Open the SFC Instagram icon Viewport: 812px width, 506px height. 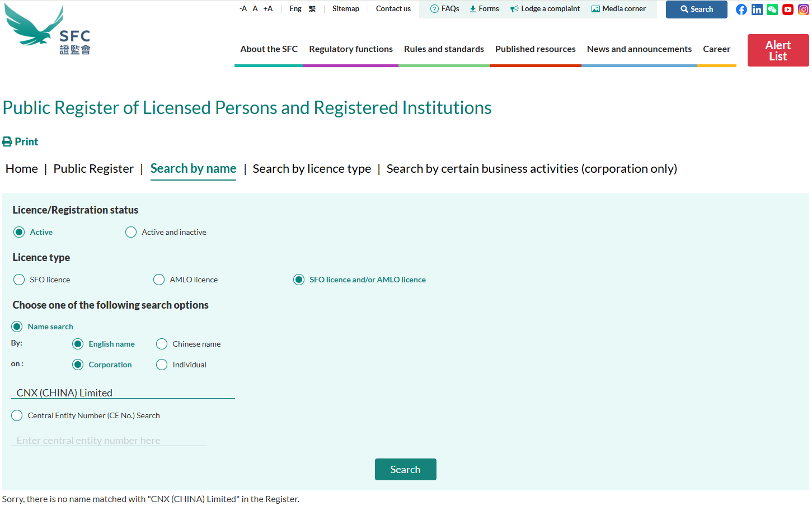click(804, 10)
